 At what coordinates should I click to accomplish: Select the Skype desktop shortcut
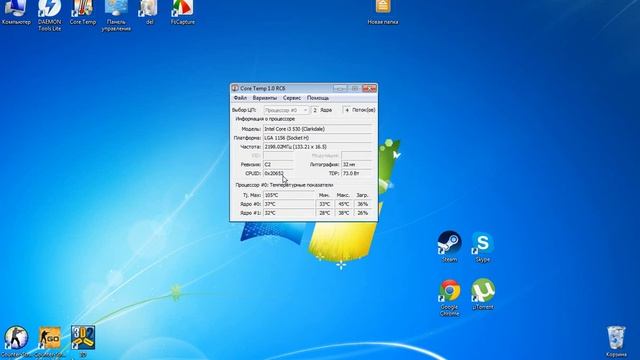(x=483, y=246)
